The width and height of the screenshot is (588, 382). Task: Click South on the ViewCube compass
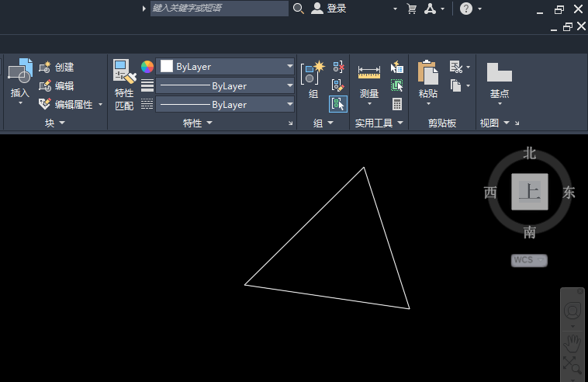(x=530, y=232)
